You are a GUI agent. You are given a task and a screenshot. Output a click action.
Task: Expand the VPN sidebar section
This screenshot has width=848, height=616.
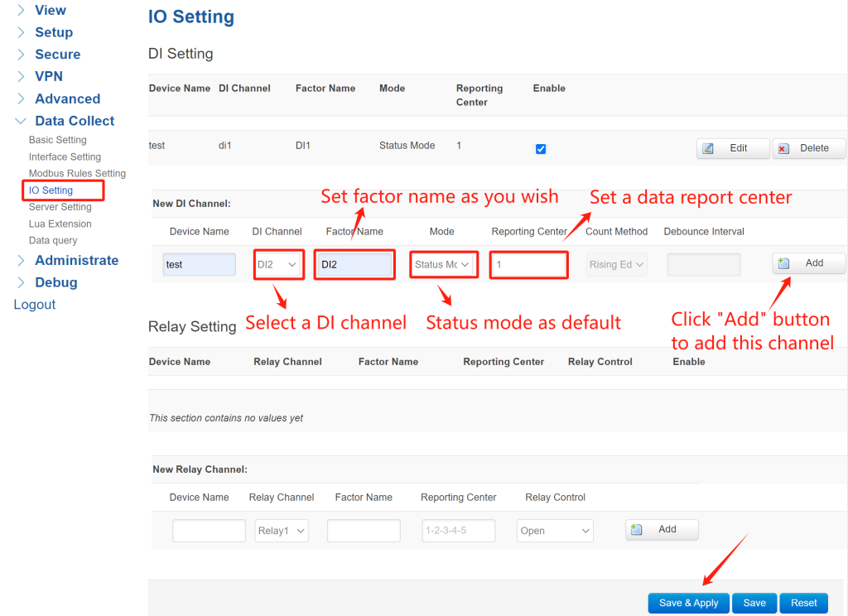(x=47, y=76)
